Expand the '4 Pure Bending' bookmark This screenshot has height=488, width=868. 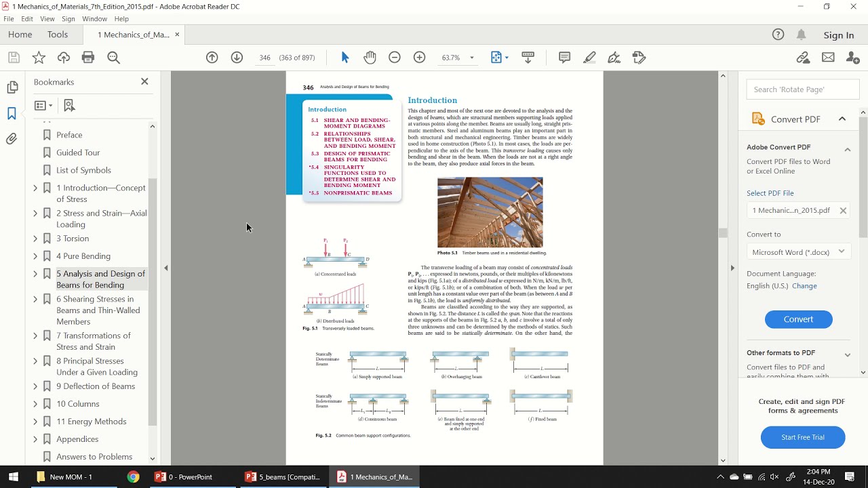[35, 256]
